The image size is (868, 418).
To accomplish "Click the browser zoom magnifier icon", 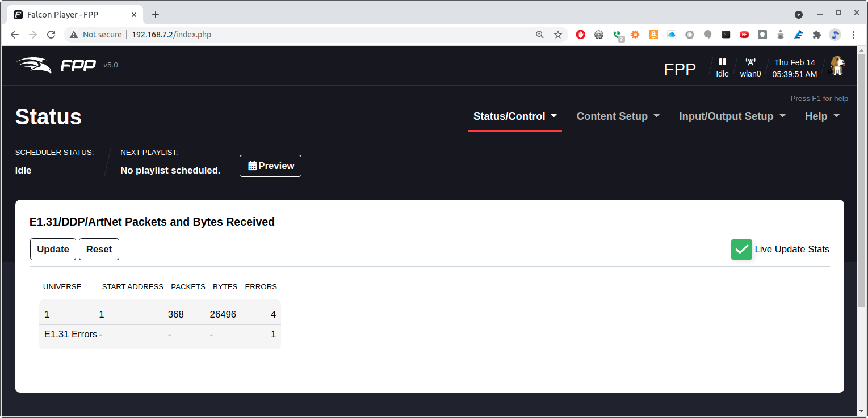I will coord(539,35).
